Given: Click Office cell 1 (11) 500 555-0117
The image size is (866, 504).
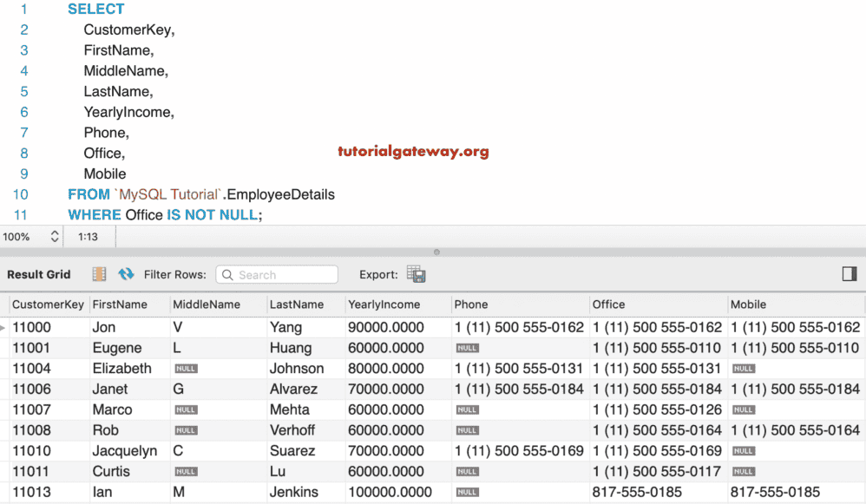Looking at the screenshot, I should (x=657, y=471).
